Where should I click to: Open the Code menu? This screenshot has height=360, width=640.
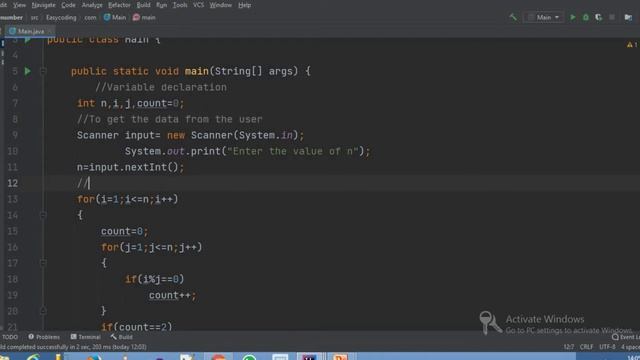(68, 5)
